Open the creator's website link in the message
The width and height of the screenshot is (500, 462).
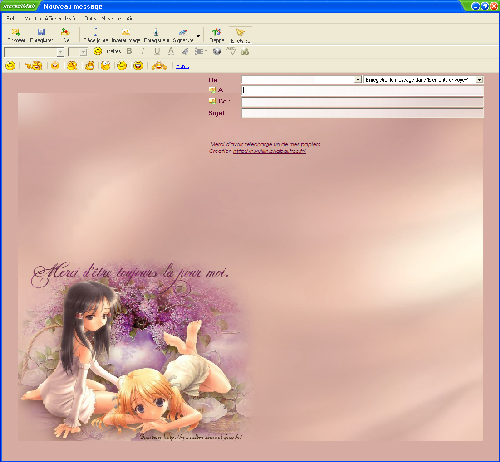click(269, 151)
